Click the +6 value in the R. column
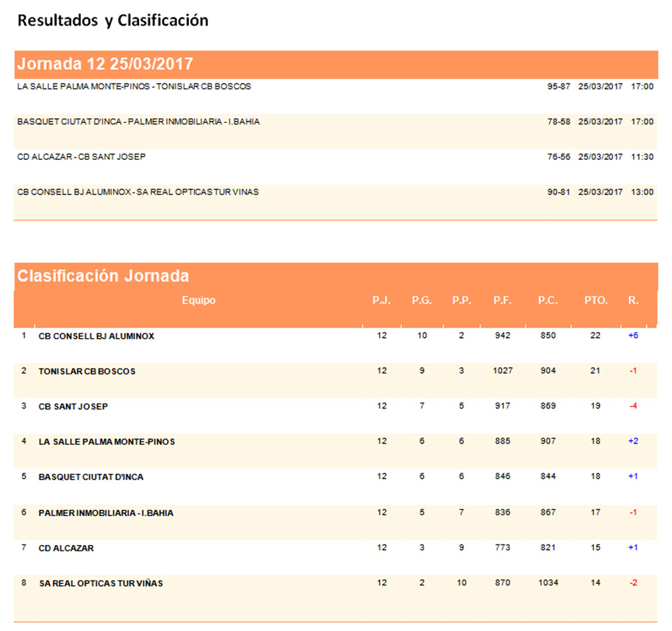672x631 pixels. pyautogui.click(x=632, y=336)
